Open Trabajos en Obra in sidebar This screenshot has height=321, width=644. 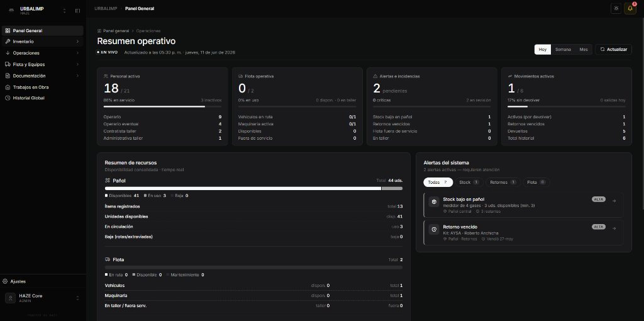pyautogui.click(x=43, y=87)
